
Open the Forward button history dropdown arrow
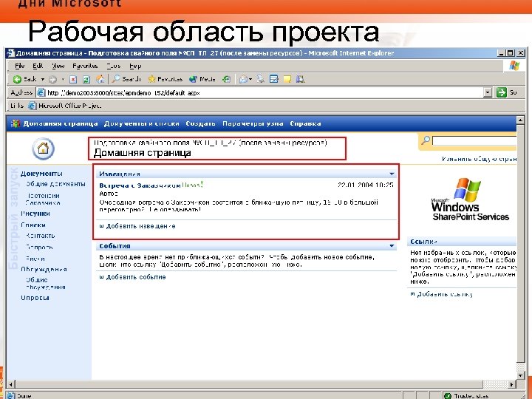point(63,79)
